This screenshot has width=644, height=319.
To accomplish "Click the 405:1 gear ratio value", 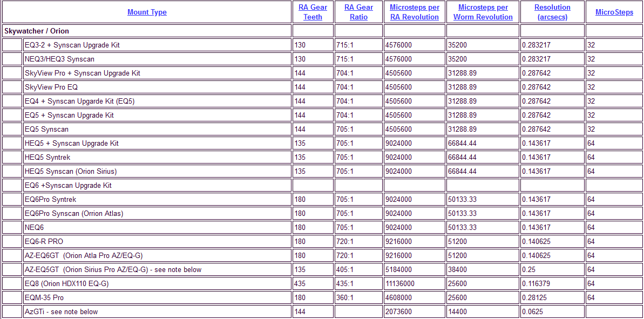I will point(344,270).
